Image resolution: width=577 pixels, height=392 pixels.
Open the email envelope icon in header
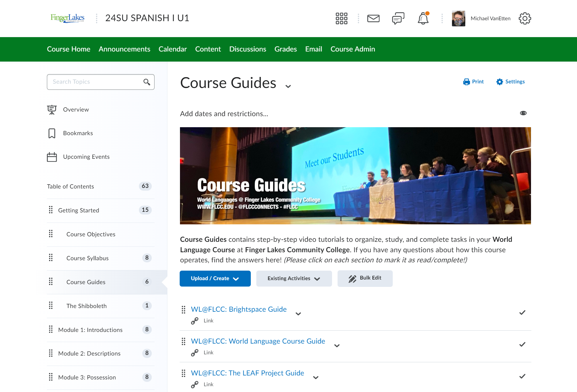click(373, 18)
